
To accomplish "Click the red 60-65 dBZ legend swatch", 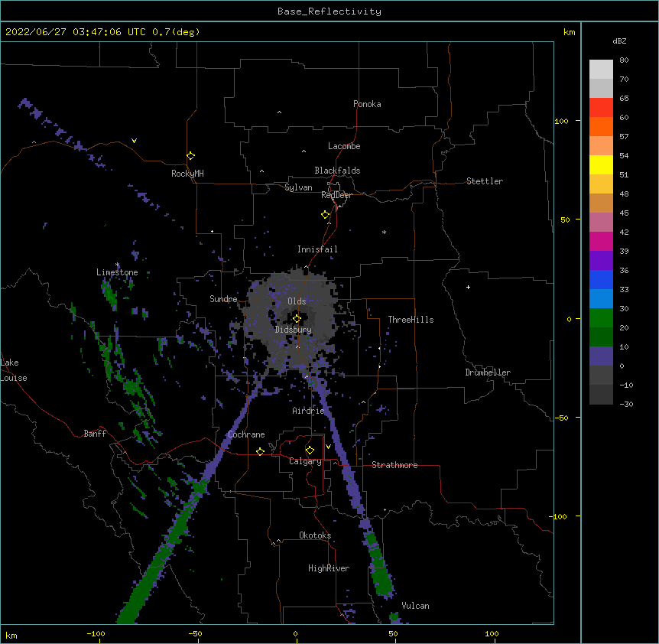I will (601, 108).
